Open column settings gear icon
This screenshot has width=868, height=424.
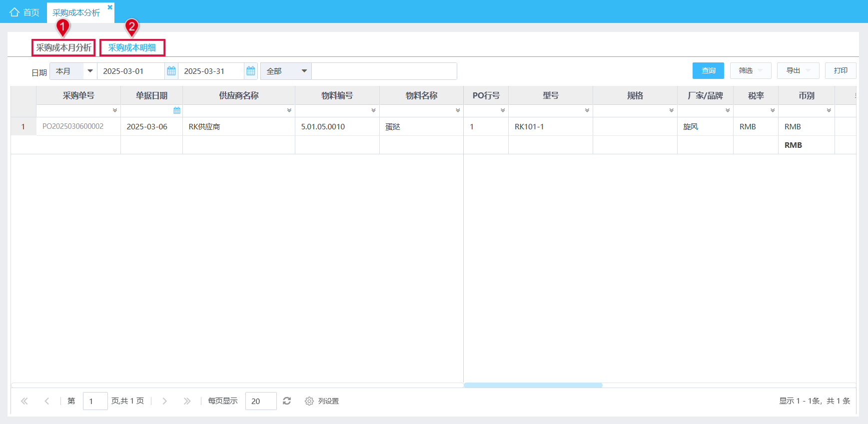[x=309, y=401]
